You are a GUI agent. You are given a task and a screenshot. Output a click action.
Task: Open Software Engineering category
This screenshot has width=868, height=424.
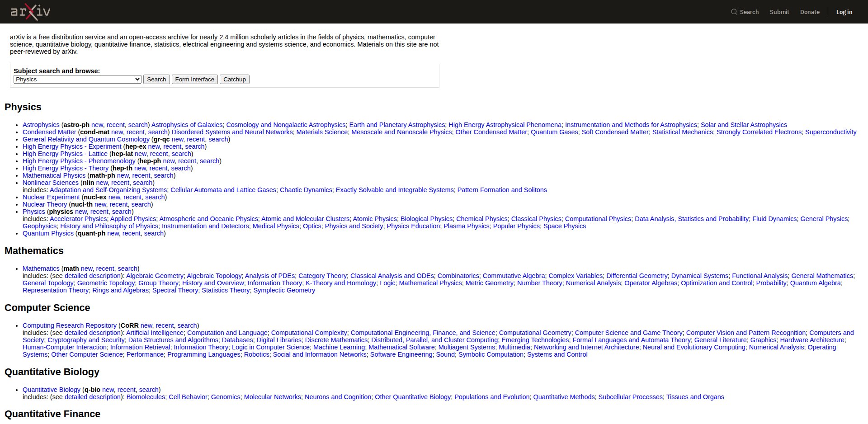click(401, 354)
